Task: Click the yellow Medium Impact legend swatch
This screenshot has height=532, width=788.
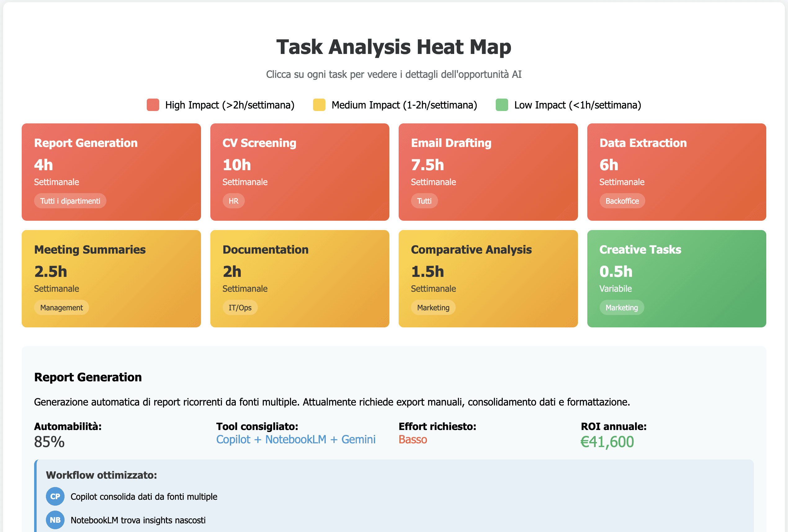Action: [319, 105]
